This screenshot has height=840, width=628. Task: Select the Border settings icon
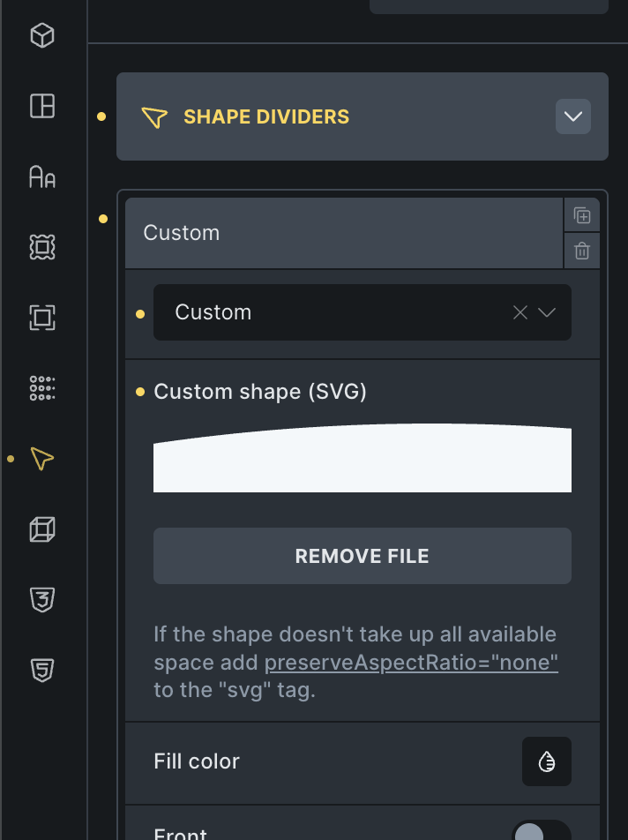click(42, 247)
